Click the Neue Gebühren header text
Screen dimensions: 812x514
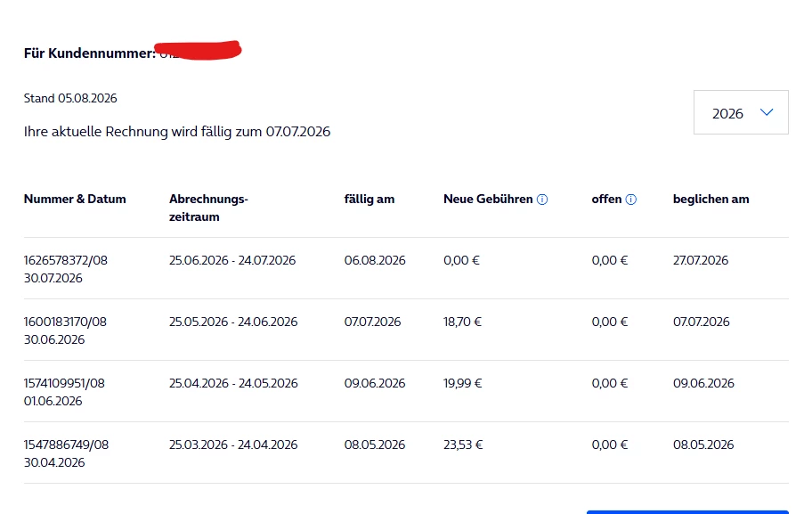click(x=488, y=199)
